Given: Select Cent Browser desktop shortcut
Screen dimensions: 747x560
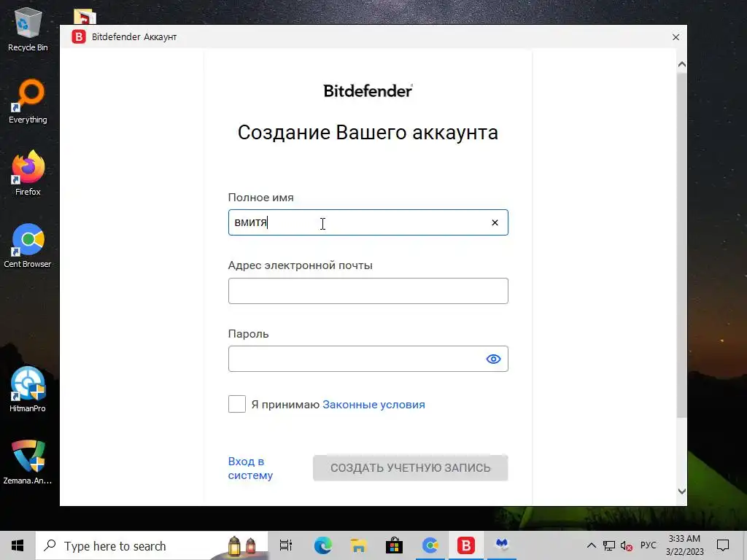Looking at the screenshot, I should tap(28, 246).
